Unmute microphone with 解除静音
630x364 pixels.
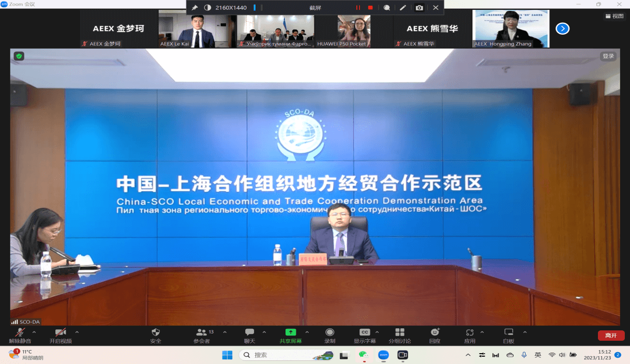[20, 333]
